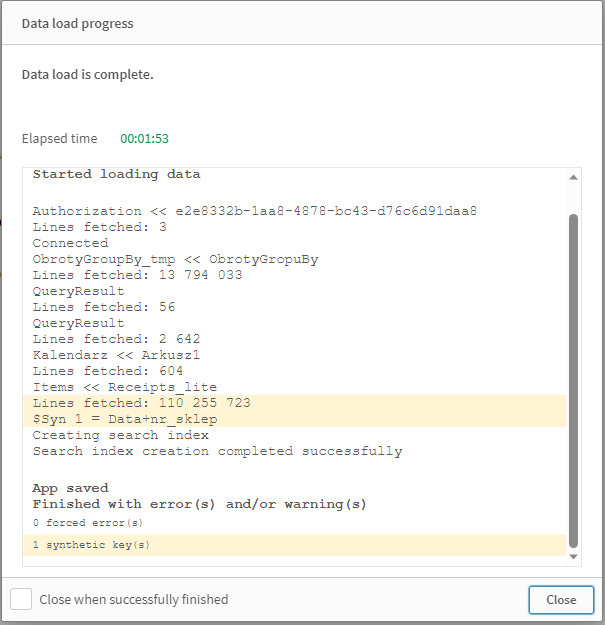Image resolution: width=605 pixels, height=625 pixels.
Task: Click the 'Items << Receipts_lite' log line
Action: pyautogui.click(x=124, y=387)
